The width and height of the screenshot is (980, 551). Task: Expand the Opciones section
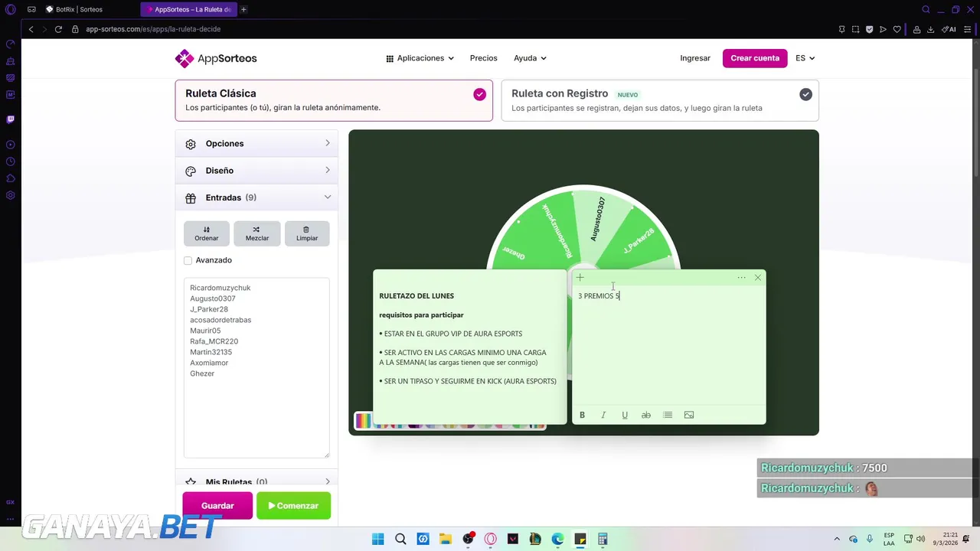(x=256, y=144)
